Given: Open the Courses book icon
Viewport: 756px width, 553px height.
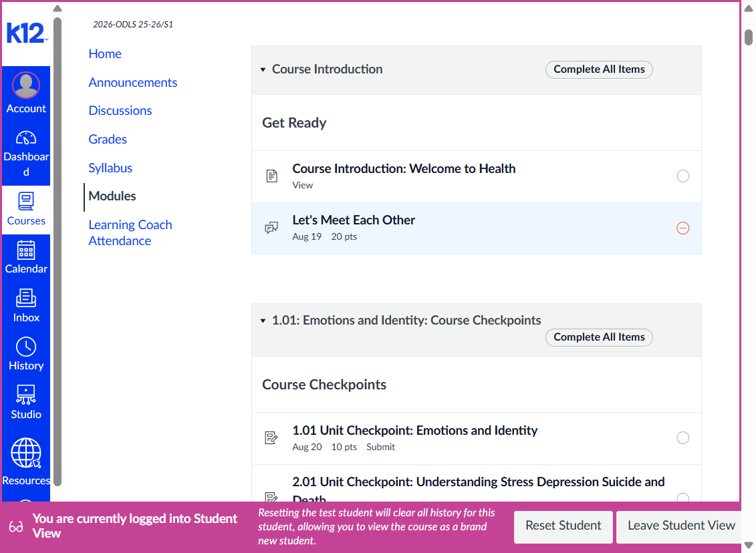Looking at the screenshot, I should 26,201.
